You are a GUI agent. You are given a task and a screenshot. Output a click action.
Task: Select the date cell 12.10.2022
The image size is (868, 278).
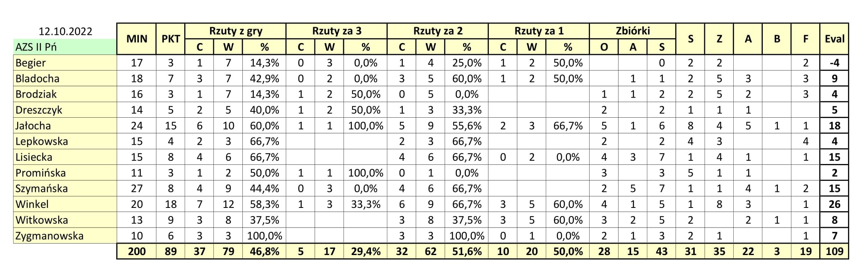[x=66, y=32]
